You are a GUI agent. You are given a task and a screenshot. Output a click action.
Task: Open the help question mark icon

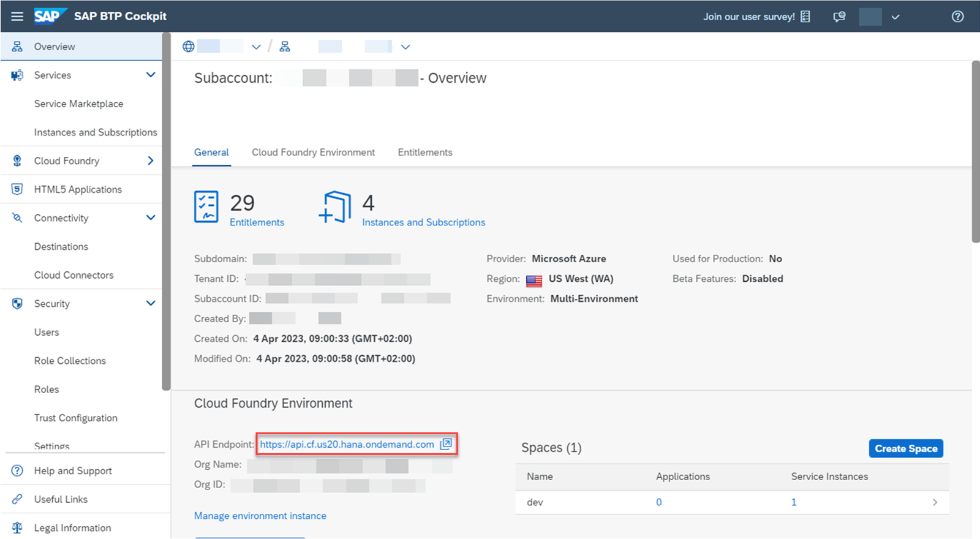(x=957, y=17)
